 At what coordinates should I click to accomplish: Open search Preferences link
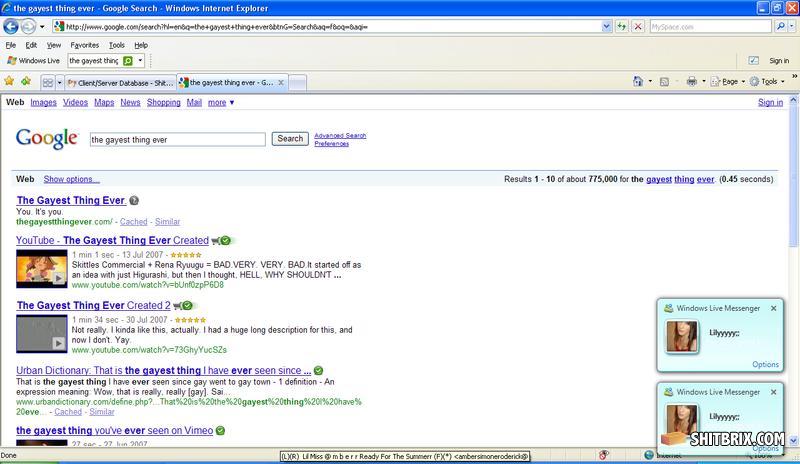(332, 143)
